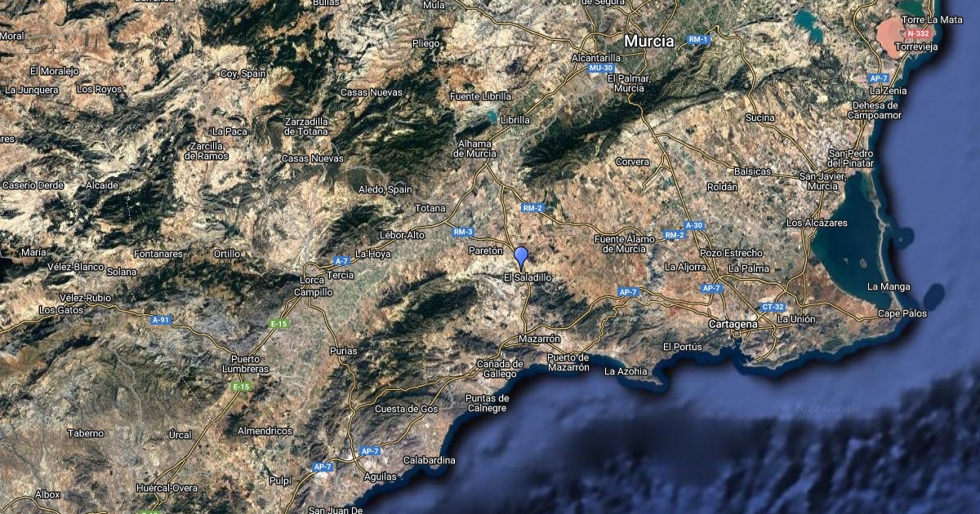Click the CT-32 road shield
Viewport: 980px width, 514px height.
pyautogui.click(x=772, y=307)
